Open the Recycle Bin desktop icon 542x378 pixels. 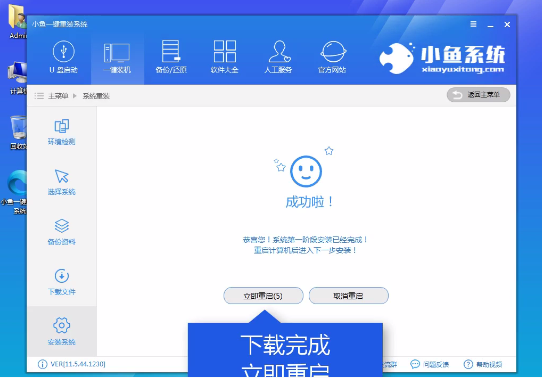point(18,133)
